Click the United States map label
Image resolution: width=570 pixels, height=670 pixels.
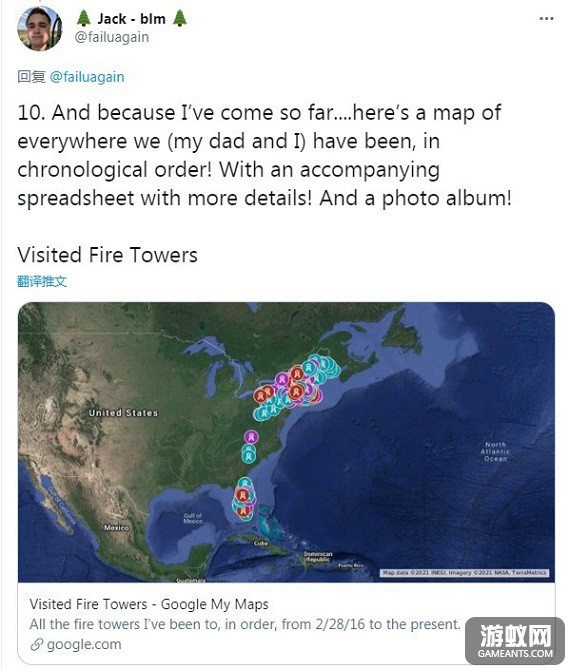(123, 413)
